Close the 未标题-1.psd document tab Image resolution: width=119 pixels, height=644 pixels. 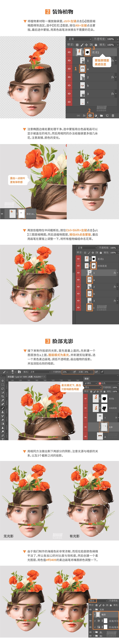coord(44,376)
